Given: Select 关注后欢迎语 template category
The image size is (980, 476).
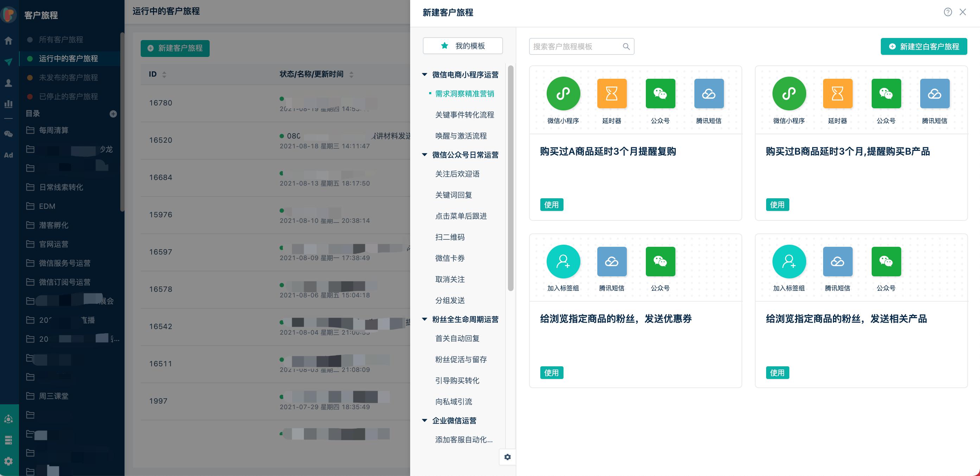Looking at the screenshot, I should (x=457, y=174).
